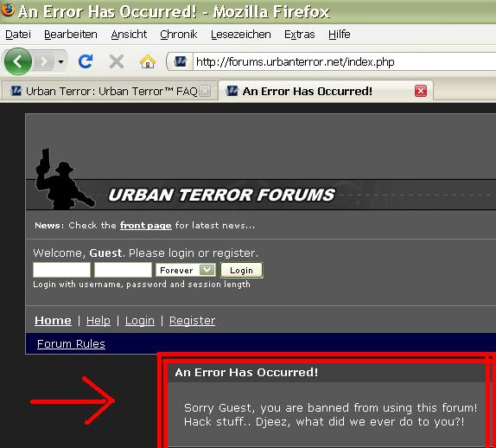Viewport: 496px width, 448px height.
Task: Open the Lesezeichen menu
Action: pyautogui.click(x=241, y=35)
